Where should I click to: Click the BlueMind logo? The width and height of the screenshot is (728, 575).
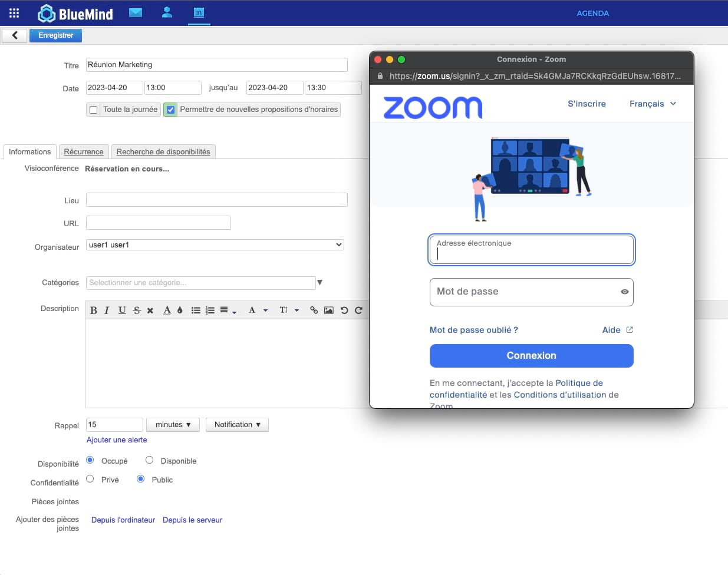(75, 14)
